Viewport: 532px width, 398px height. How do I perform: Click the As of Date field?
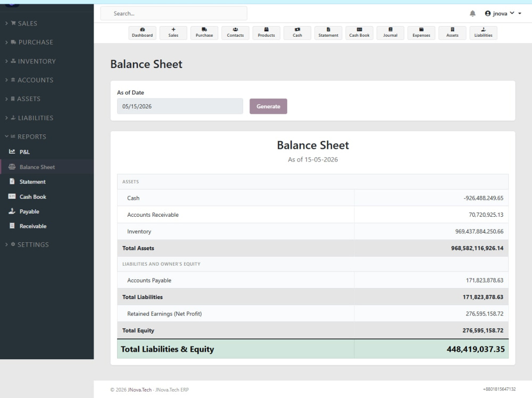[x=180, y=106]
